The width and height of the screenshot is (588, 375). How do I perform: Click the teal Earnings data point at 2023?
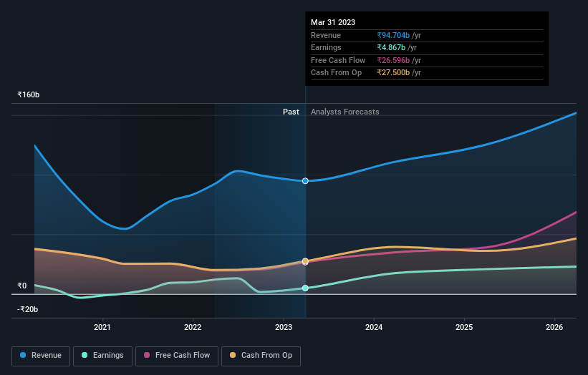point(305,288)
